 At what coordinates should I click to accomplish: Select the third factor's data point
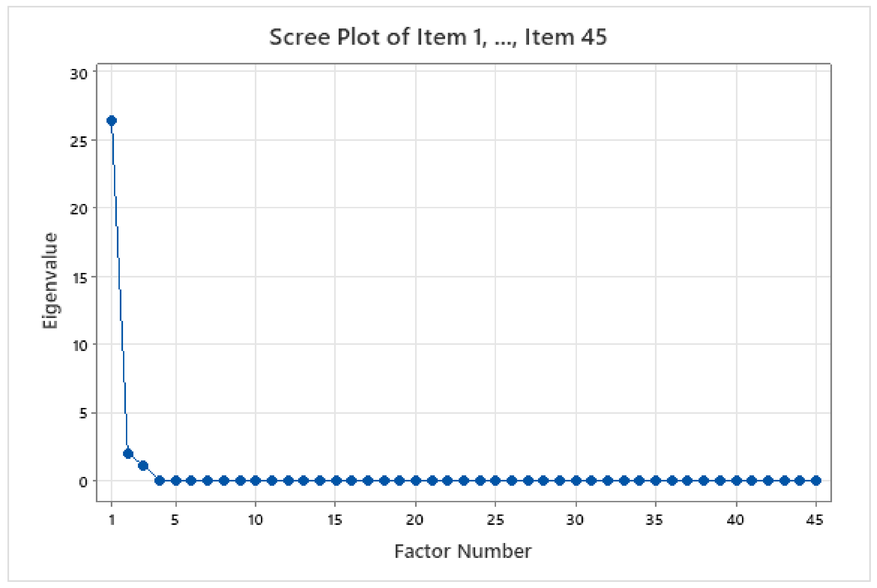point(143,466)
